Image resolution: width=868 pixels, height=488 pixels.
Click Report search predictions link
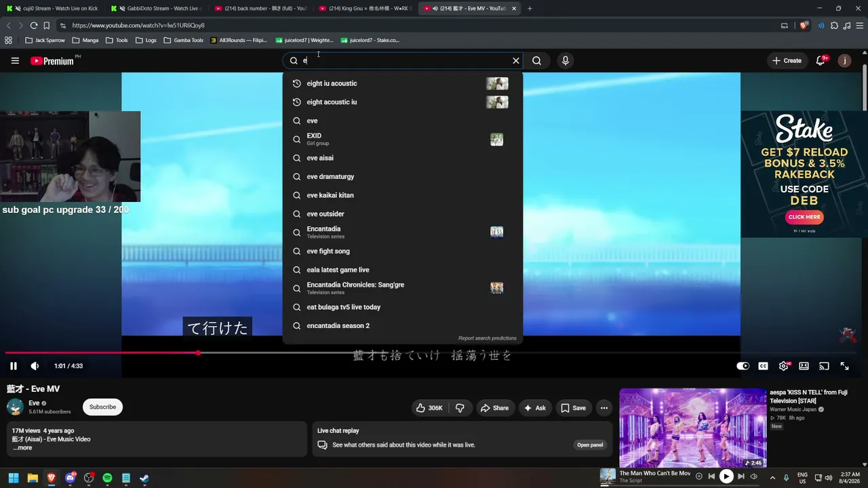pyautogui.click(x=488, y=338)
